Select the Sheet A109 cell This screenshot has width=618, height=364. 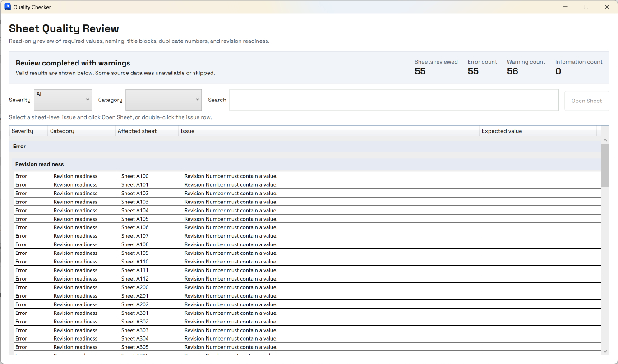point(151,253)
